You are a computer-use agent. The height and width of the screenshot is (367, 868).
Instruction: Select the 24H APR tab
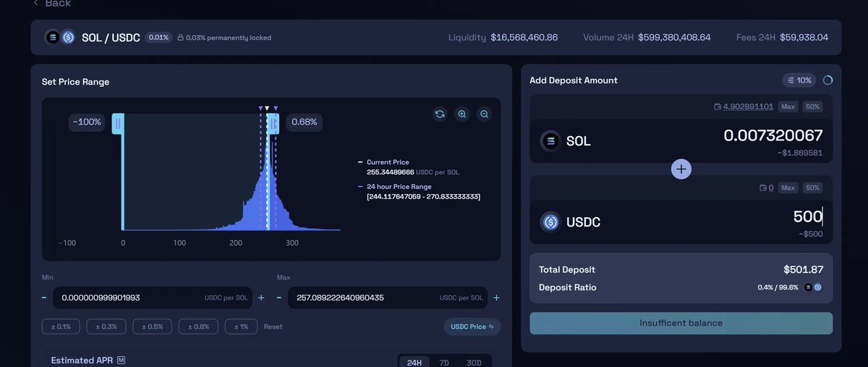(x=414, y=362)
